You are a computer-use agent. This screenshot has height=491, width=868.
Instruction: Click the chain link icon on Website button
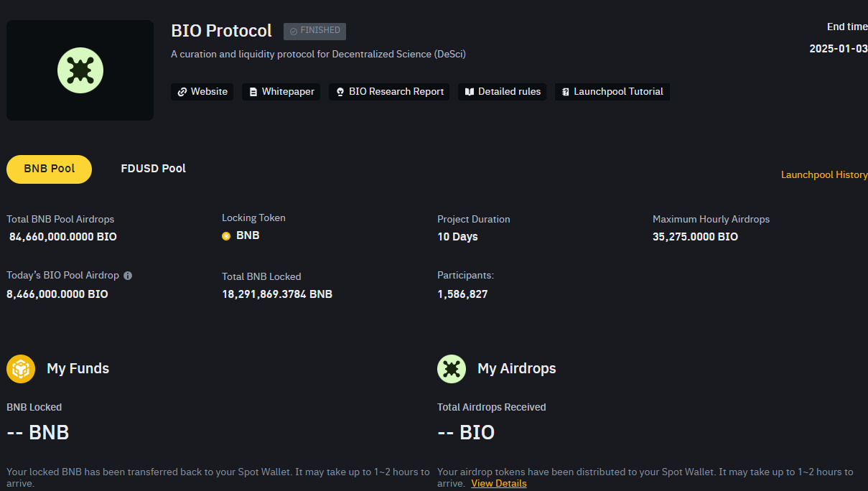click(x=182, y=92)
